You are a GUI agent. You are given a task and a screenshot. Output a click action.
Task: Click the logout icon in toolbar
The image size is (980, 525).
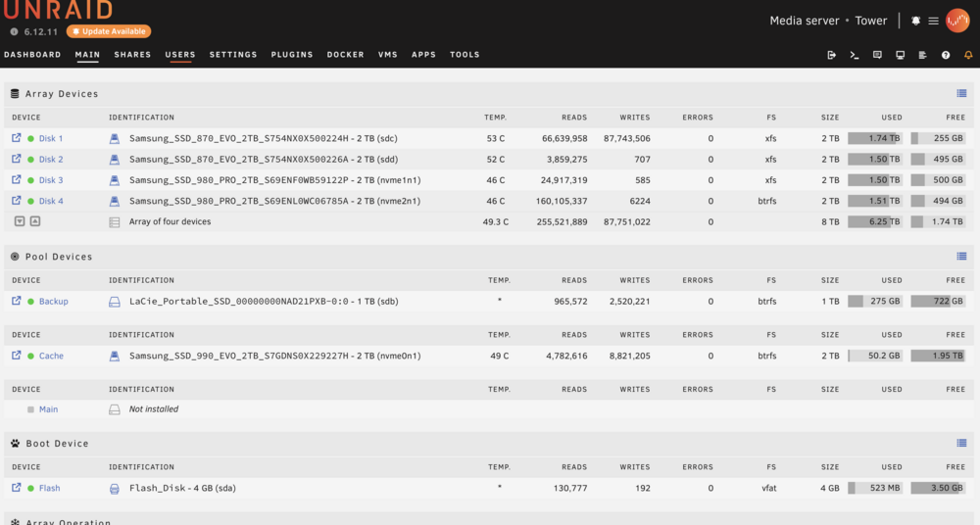click(x=831, y=55)
